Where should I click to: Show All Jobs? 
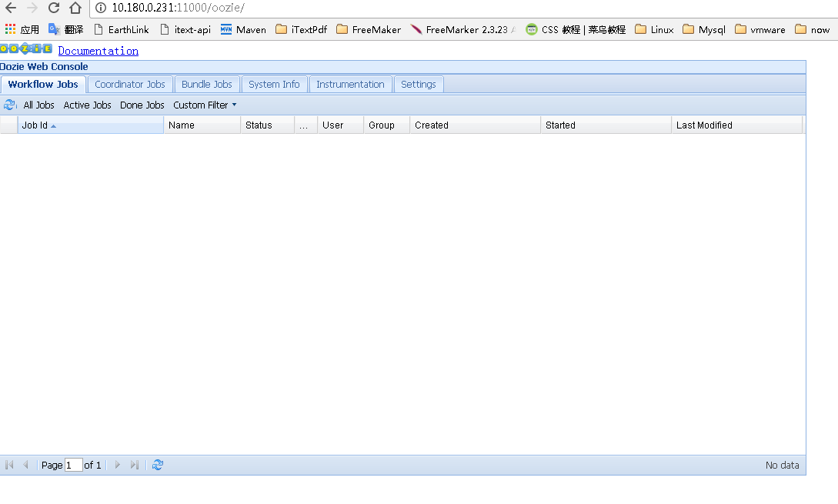[39, 105]
